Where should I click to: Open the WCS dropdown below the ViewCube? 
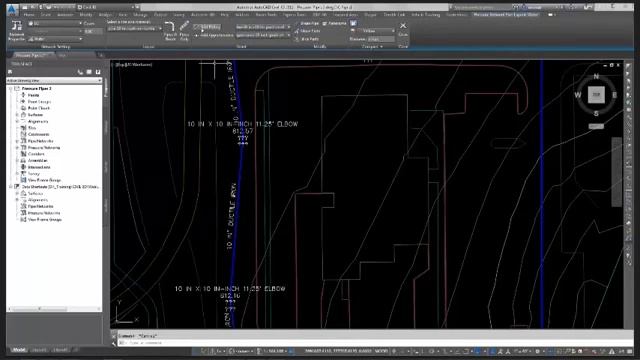click(x=596, y=127)
